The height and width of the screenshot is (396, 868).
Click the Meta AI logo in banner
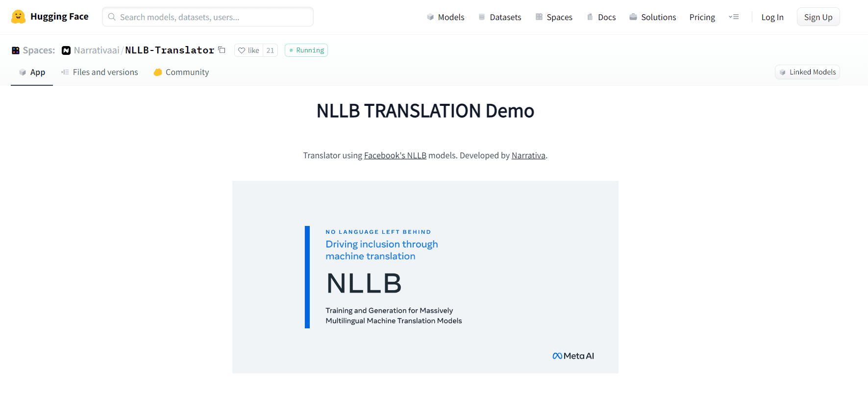(x=573, y=356)
